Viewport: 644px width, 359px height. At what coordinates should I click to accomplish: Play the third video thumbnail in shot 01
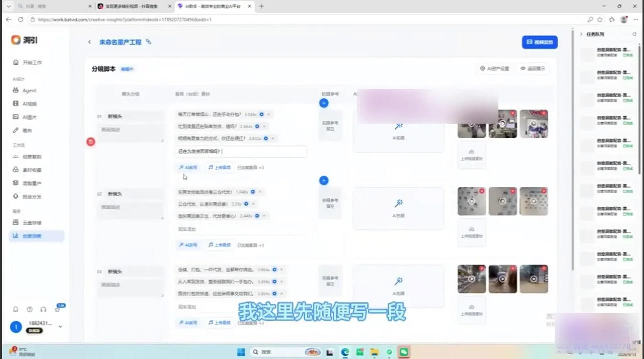533,124
